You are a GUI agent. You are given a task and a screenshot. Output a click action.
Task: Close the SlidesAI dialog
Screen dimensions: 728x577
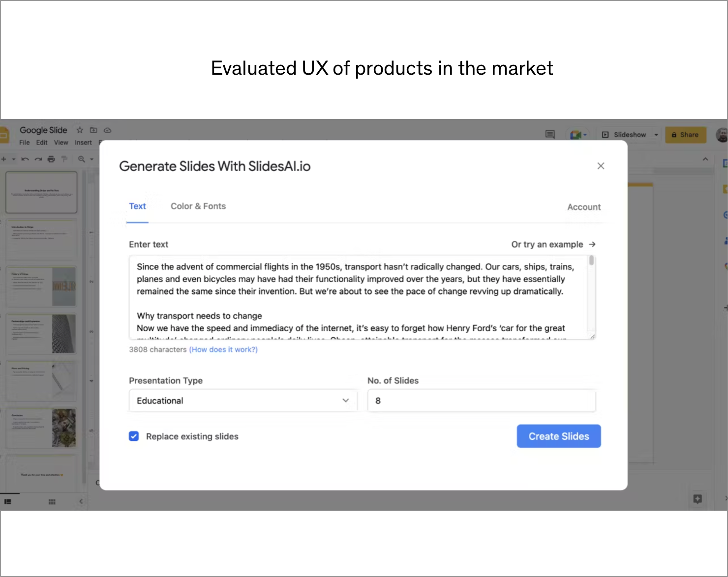[601, 166]
